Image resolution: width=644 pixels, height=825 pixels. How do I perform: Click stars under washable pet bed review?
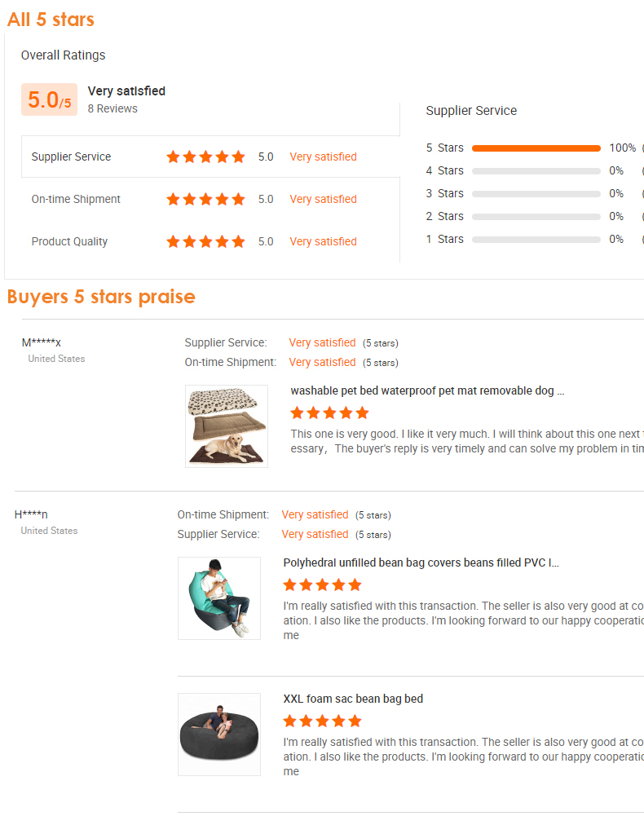[x=330, y=413]
